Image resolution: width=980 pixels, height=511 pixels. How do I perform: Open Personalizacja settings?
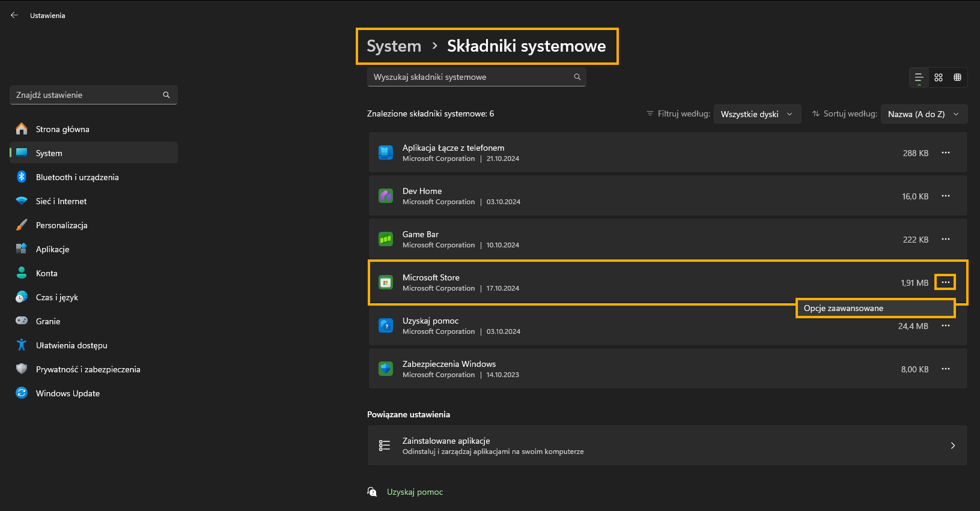coord(94,225)
